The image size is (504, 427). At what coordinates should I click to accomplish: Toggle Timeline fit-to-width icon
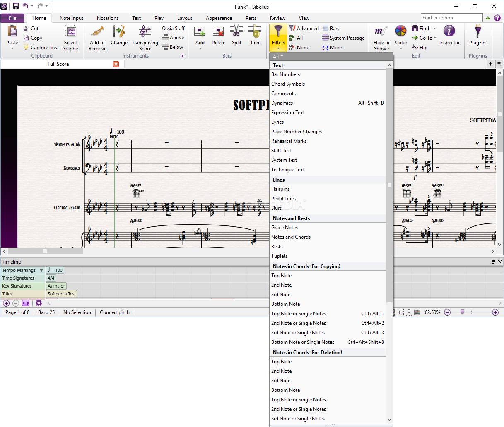click(x=26, y=303)
